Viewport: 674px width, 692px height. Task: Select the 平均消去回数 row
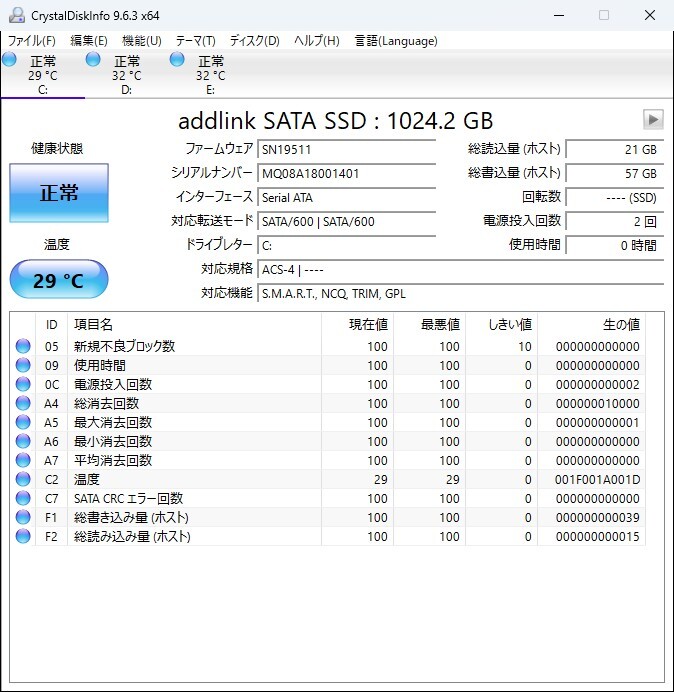(328, 460)
